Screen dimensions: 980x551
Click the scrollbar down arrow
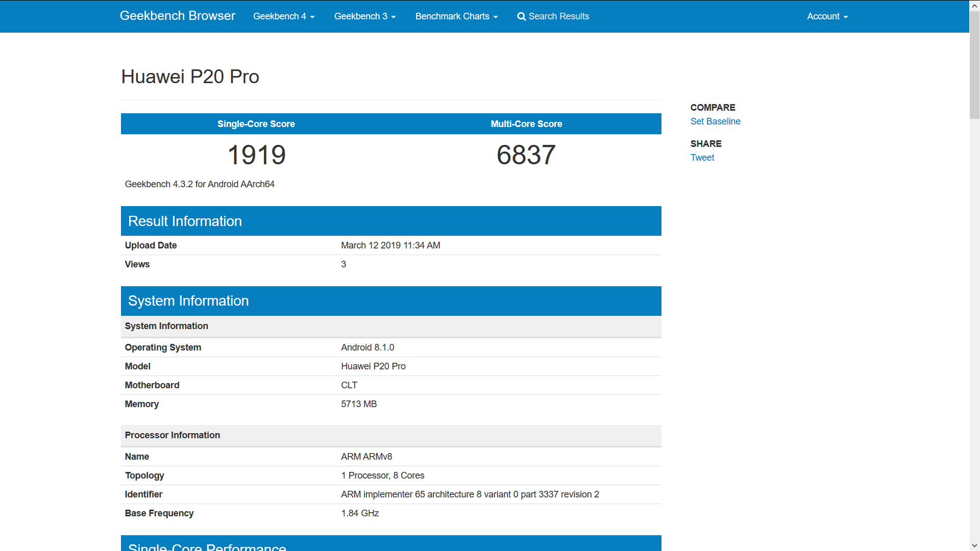(x=974, y=546)
